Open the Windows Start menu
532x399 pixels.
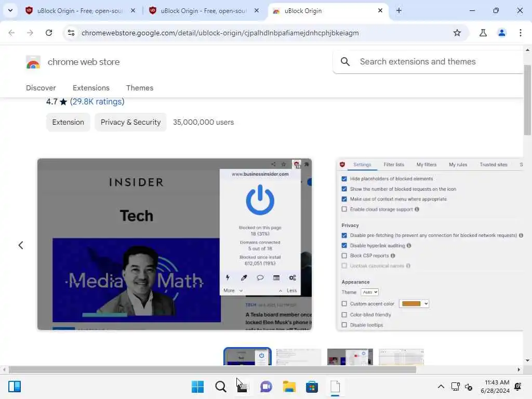(x=197, y=387)
